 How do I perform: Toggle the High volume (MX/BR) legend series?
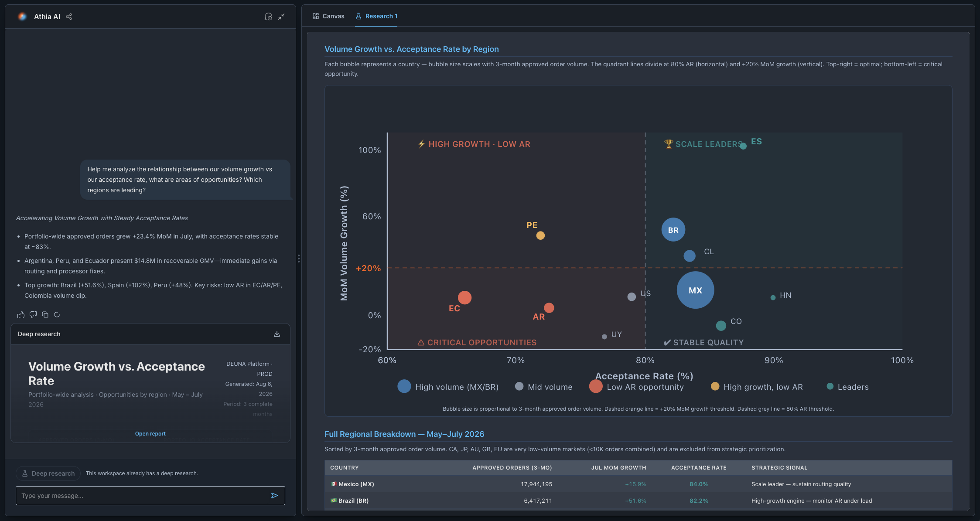448,387
